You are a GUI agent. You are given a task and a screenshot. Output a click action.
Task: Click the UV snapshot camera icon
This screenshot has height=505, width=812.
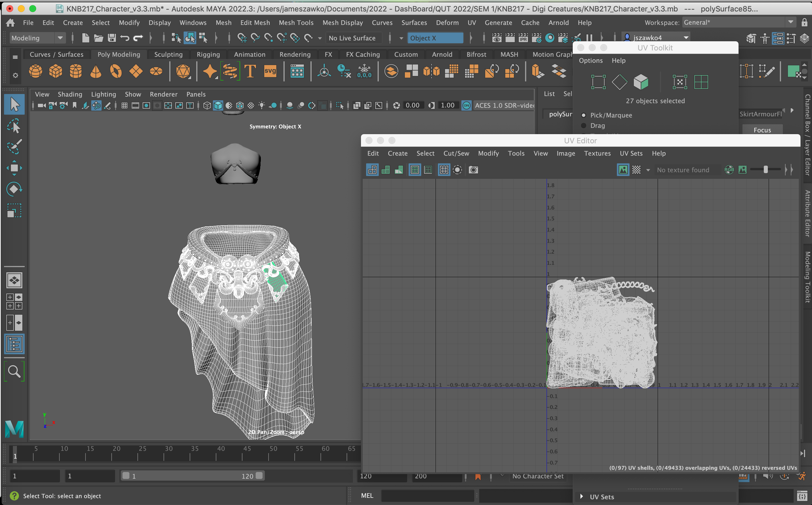click(x=473, y=170)
